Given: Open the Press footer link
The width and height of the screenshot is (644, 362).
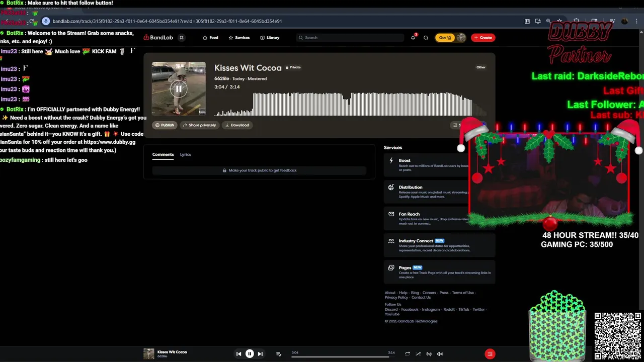Looking at the screenshot, I should click(444, 293).
